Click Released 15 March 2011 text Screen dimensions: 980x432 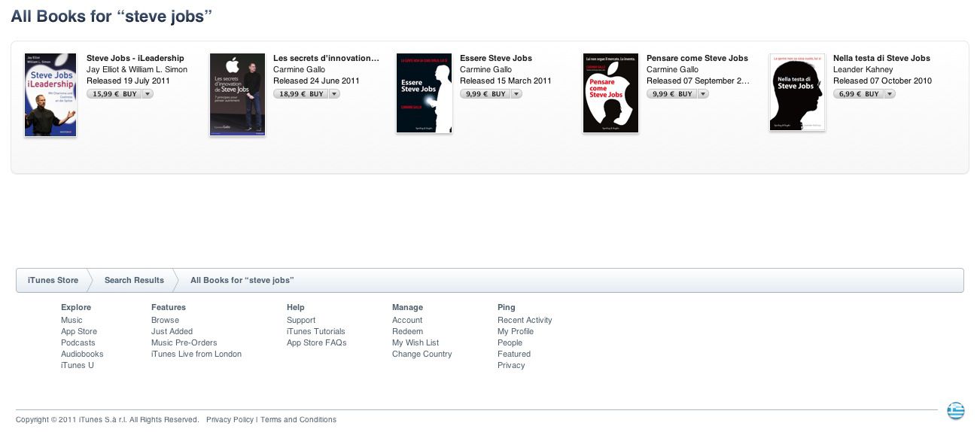pos(506,81)
